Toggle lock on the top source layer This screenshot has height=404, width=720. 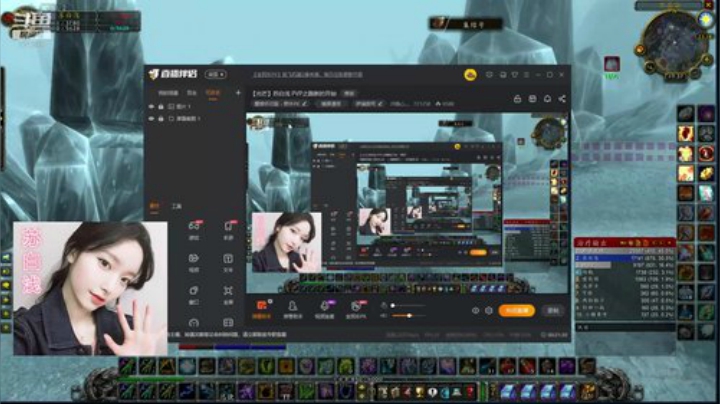click(161, 107)
